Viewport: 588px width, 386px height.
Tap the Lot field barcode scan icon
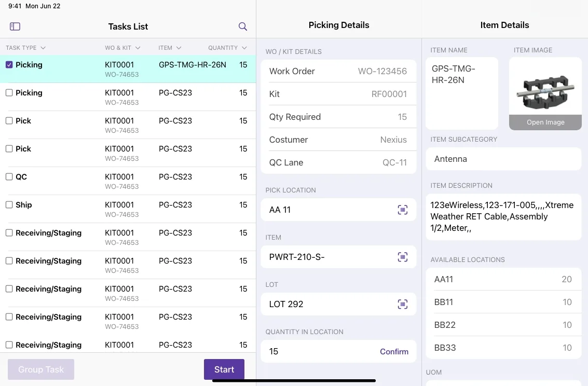(402, 305)
